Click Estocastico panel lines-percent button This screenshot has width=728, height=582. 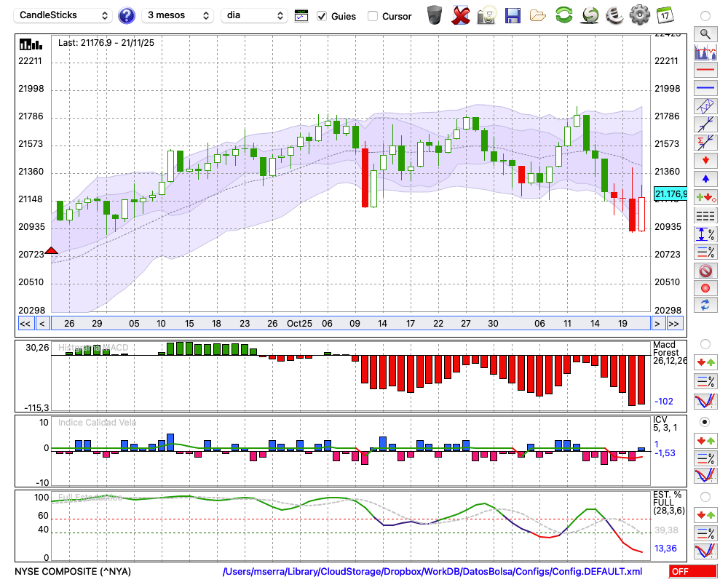click(705, 533)
